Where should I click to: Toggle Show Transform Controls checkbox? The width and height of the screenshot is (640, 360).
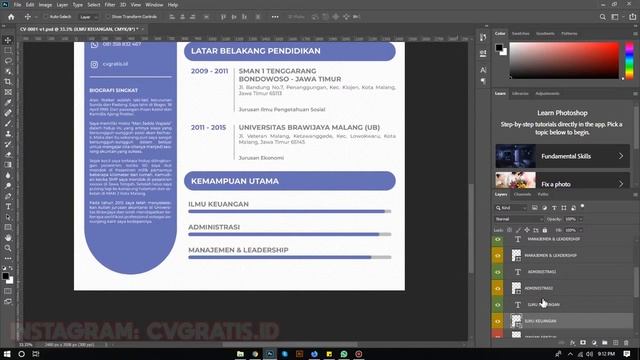(x=108, y=17)
